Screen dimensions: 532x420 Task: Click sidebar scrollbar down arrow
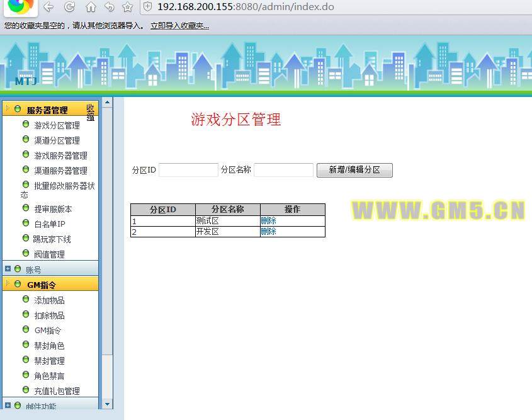[107, 404]
